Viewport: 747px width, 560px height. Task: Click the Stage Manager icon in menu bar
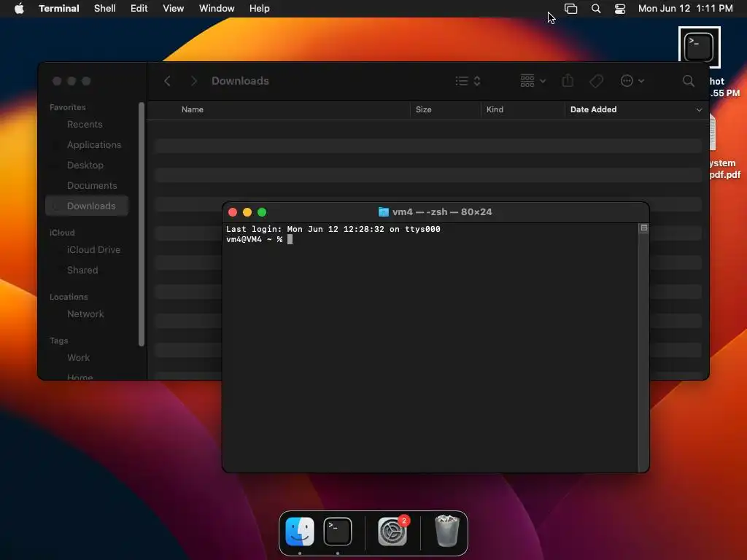(570, 9)
